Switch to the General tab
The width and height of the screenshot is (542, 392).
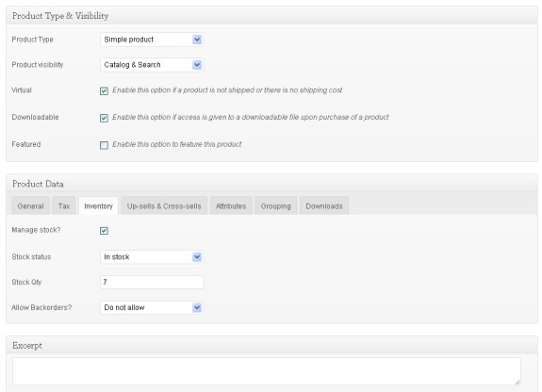click(x=30, y=206)
